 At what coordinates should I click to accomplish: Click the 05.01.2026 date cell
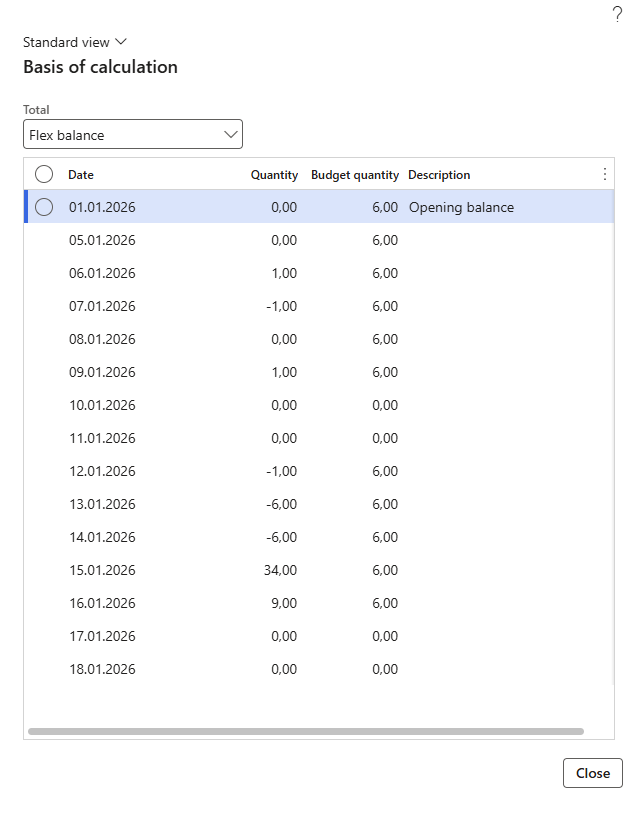pos(102,240)
